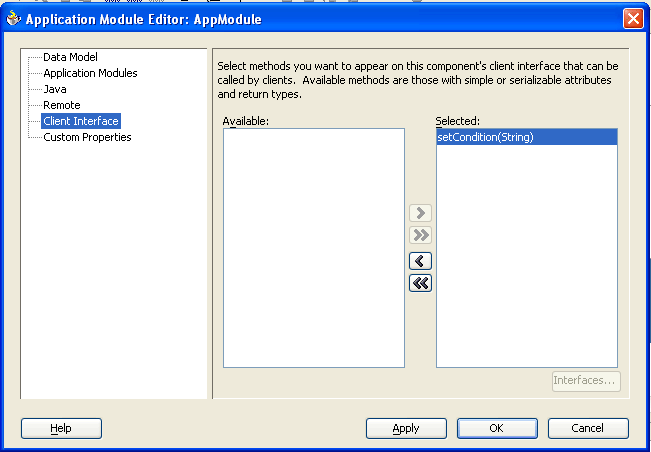
Task: Cancel the Application Module Editor
Action: coord(588,428)
